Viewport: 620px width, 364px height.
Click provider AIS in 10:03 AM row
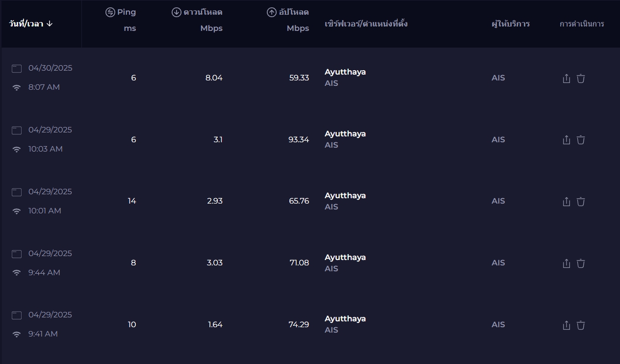point(498,140)
